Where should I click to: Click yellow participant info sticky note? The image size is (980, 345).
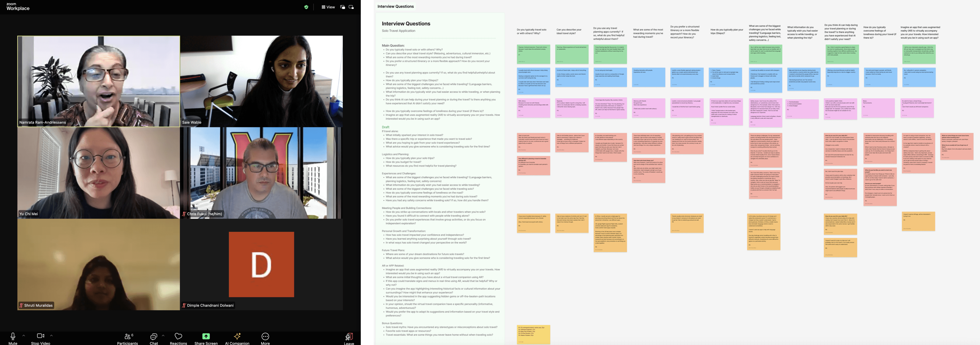point(533,334)
